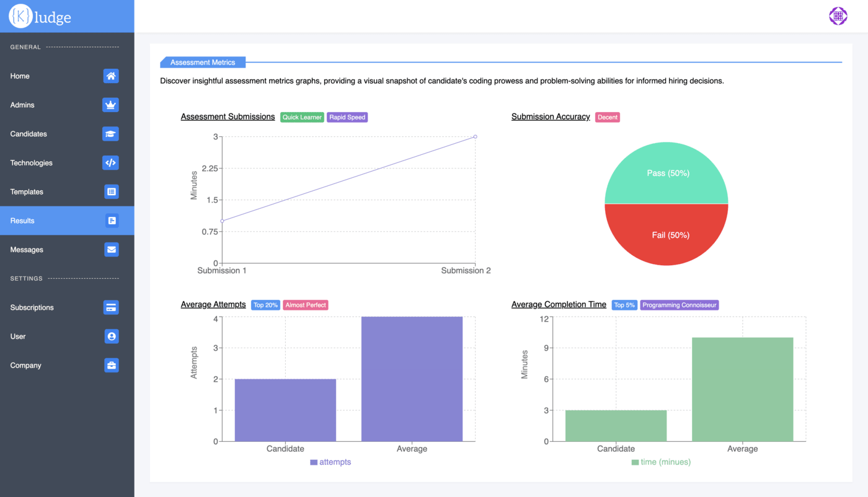Select Technologies in the sidebar
868x497 pixels.
pos(67,163)
